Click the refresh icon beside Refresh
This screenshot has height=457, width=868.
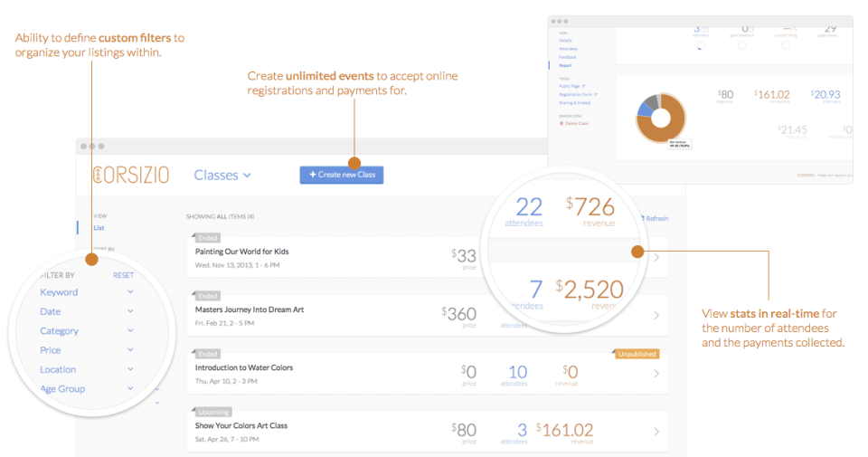point(643,218)
